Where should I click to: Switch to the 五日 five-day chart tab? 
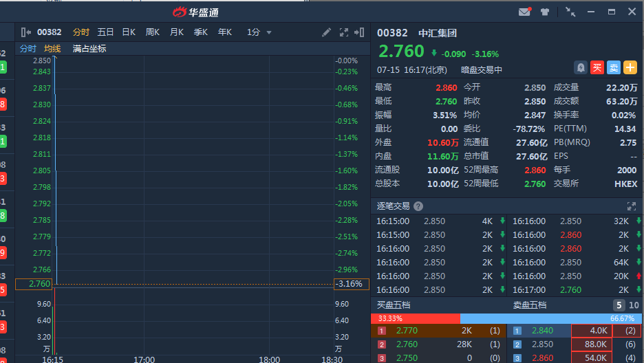click(x=105, y=32)
